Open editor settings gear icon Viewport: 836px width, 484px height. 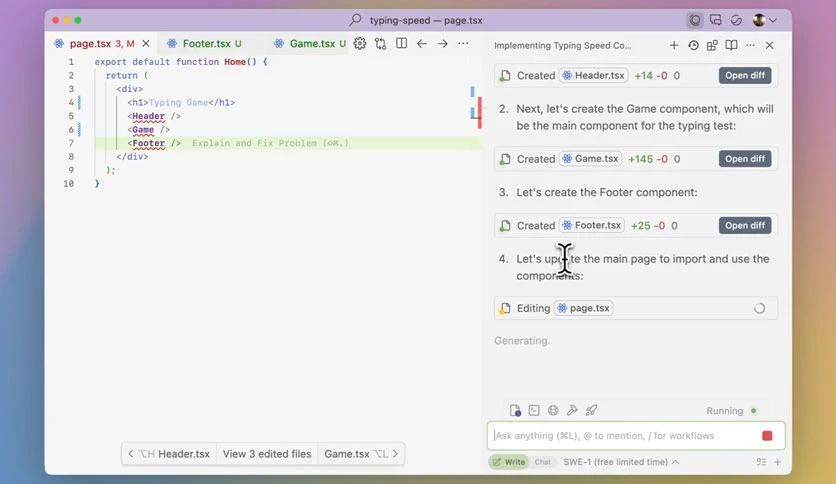click(360, 44)
